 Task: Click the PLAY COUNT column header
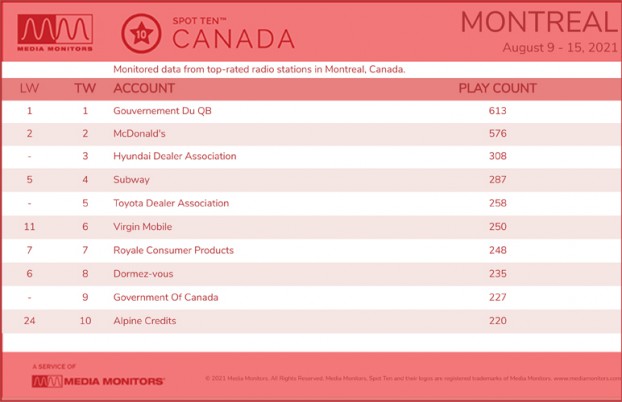tap(497, 88)
